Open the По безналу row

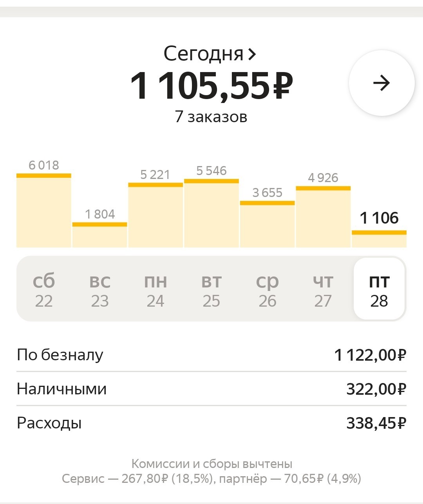point(211,355)
